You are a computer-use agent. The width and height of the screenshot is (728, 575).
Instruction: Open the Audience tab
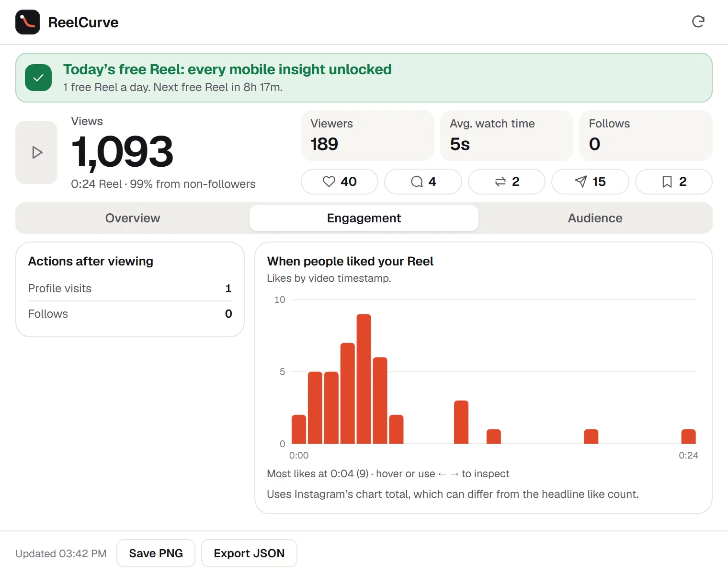[595, 218]
